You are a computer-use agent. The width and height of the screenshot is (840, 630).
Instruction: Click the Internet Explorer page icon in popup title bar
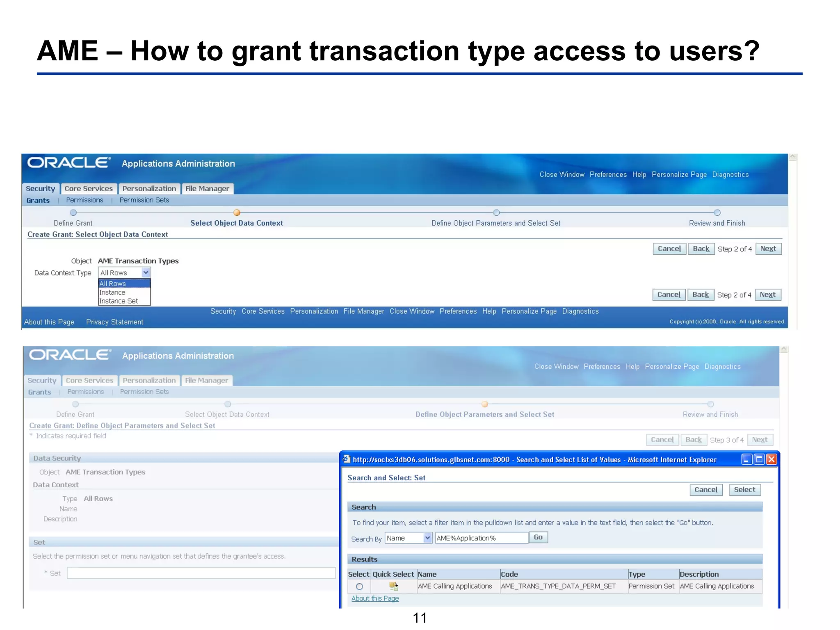pyautogui.click(x=347, y=459)
